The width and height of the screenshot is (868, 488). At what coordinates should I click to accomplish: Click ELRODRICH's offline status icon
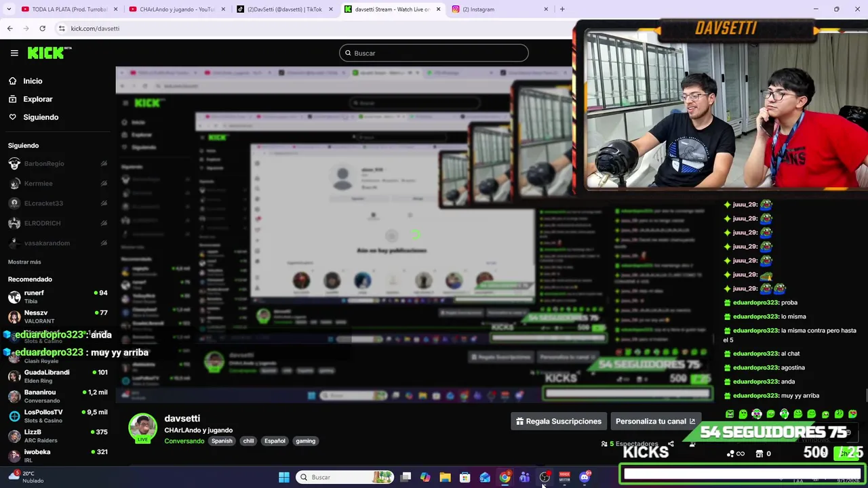(104, 223)
